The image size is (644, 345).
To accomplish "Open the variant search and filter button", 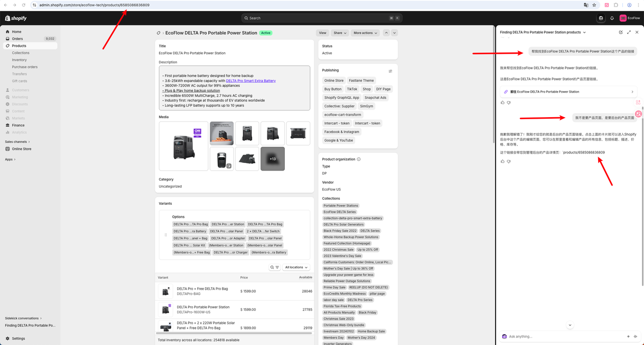I will coord(275,268).
